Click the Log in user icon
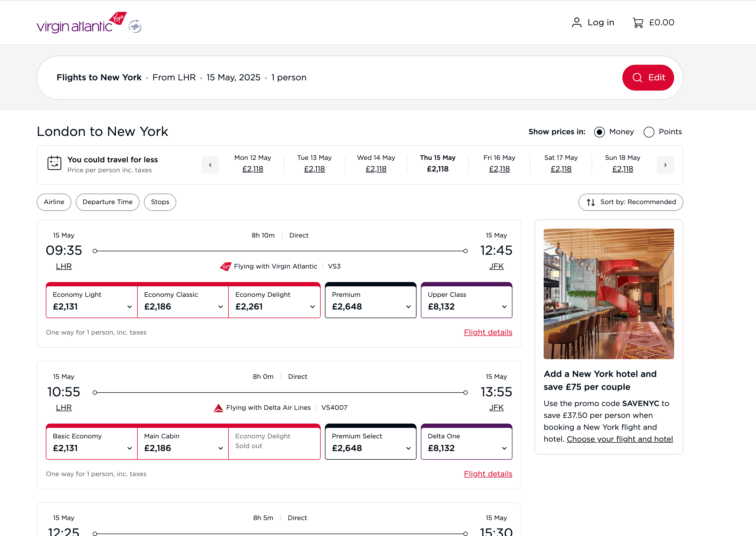756x536 pixels. [x=576, y=22]
